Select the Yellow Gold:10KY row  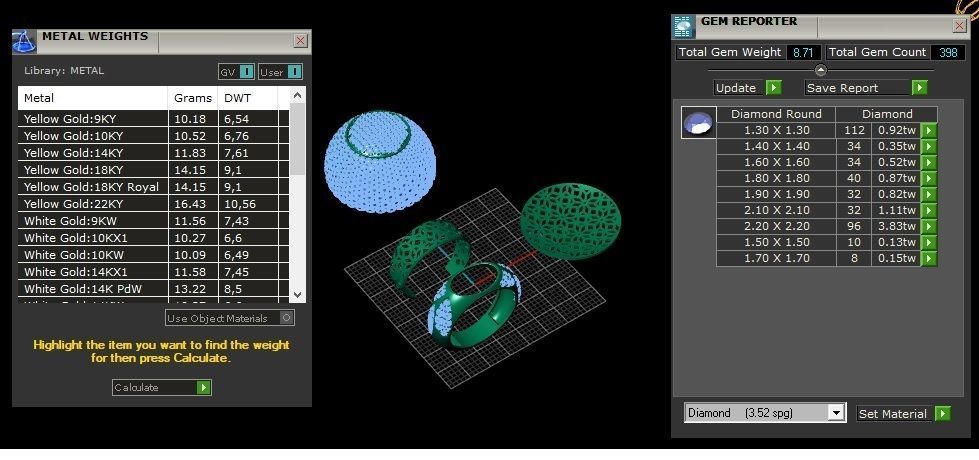click(x=154, y=135)
